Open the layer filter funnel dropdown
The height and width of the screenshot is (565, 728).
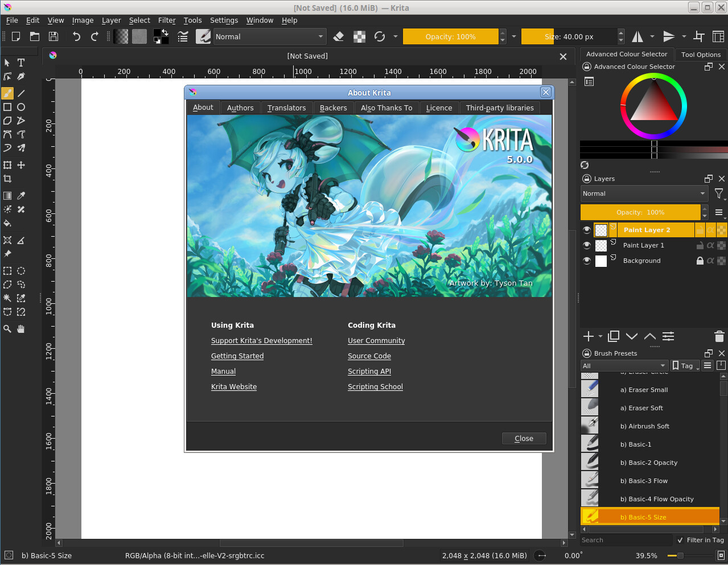(x=719, y=194)
